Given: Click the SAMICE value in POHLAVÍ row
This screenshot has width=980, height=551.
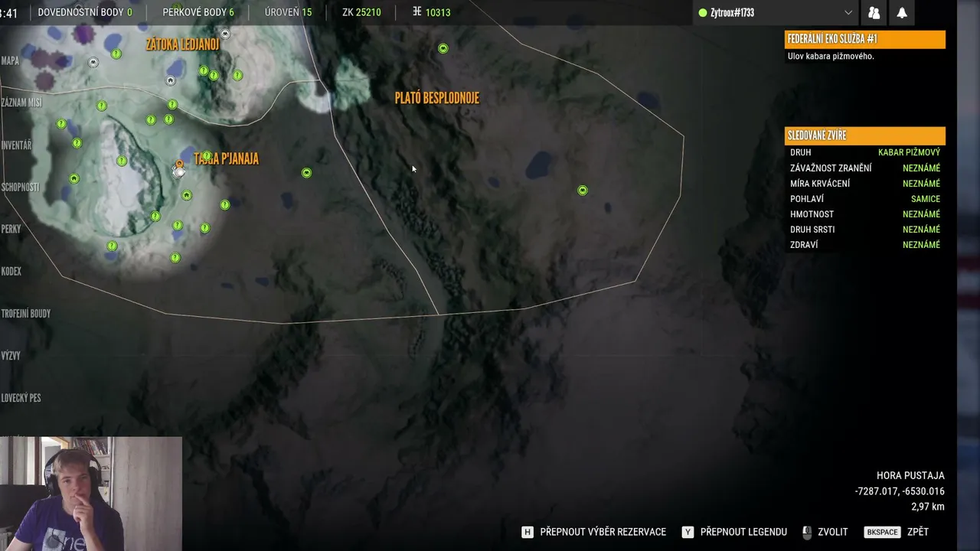Looking at the screenshot, I should [926, 199].
